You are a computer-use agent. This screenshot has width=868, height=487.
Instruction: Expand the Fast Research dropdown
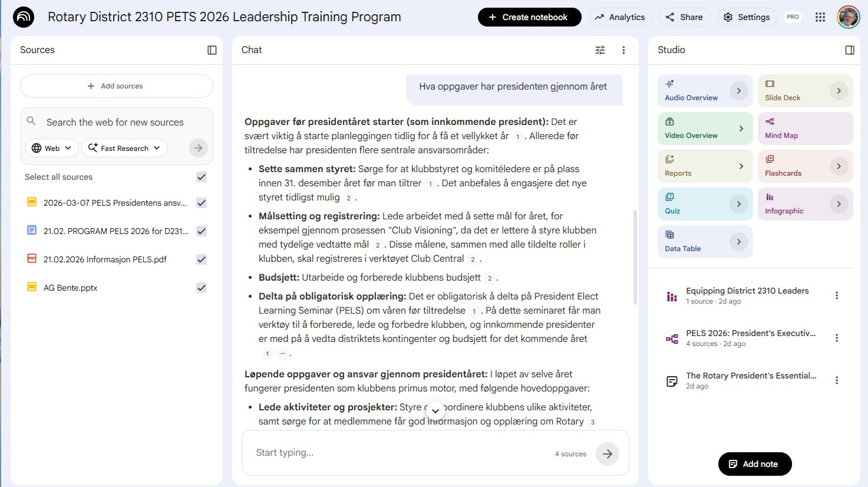click(x=124, y=148)
